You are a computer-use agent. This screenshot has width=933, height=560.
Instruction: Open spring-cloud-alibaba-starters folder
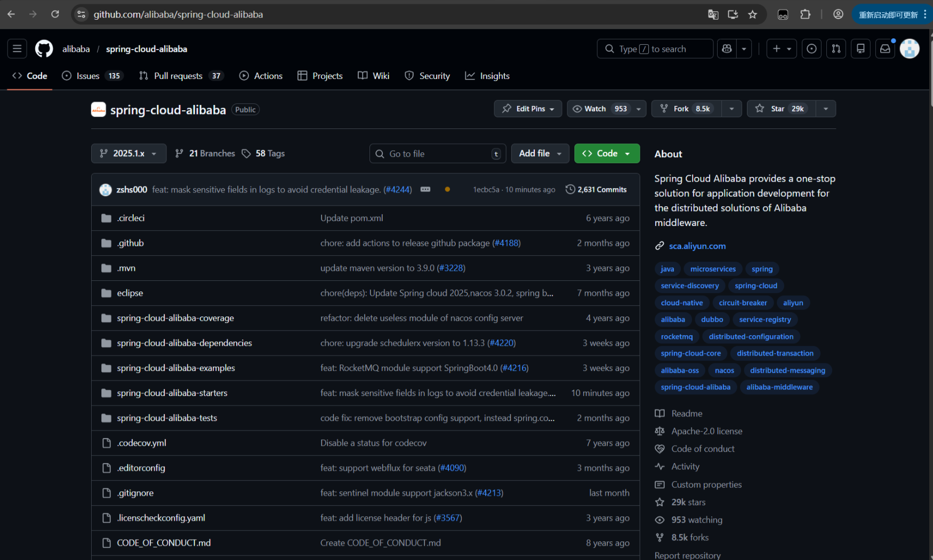[172, 393]
